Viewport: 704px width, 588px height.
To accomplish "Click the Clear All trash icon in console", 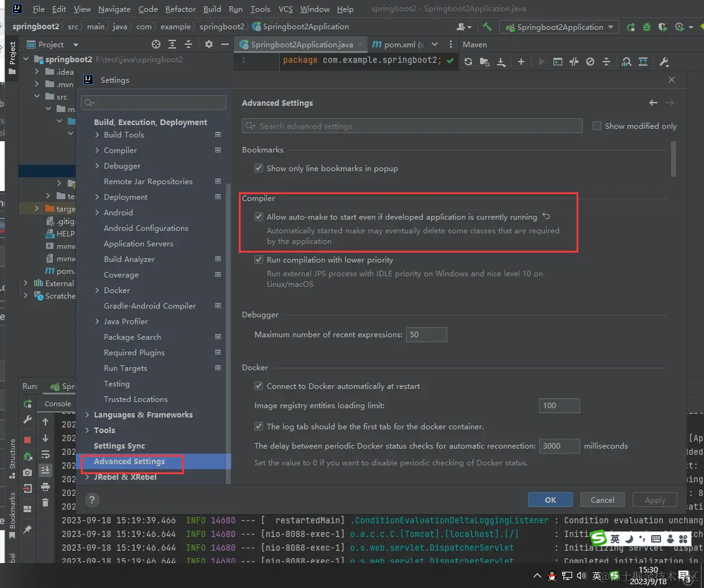I will 45,503.
